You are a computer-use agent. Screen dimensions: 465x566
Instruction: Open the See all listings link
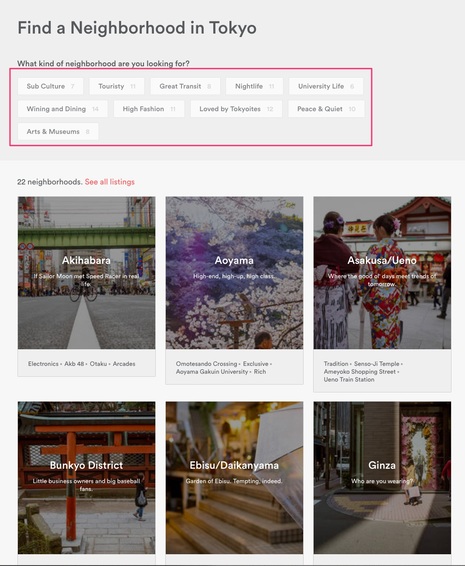coord(110,182)
